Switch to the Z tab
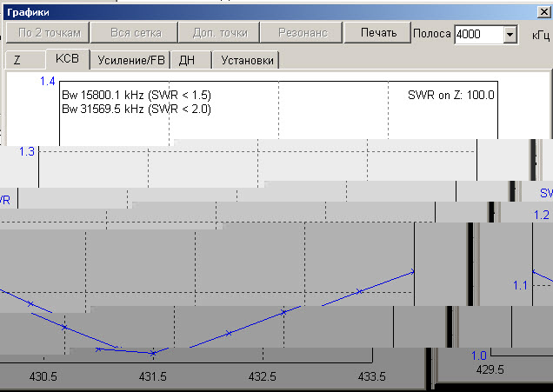Screen dimensions: 553x392 coord(17,60)
